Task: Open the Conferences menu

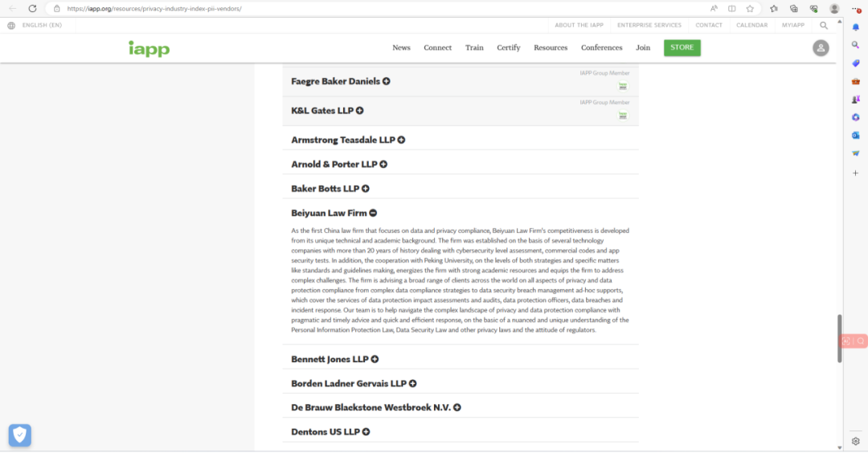Action: point(602,47)
